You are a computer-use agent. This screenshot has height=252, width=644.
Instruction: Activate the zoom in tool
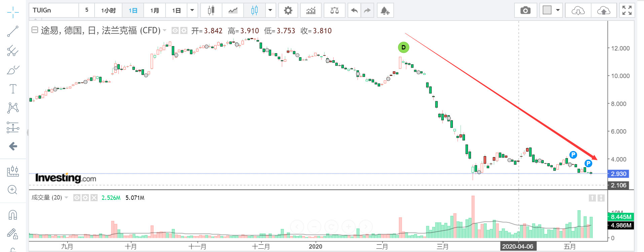(12, 190)
